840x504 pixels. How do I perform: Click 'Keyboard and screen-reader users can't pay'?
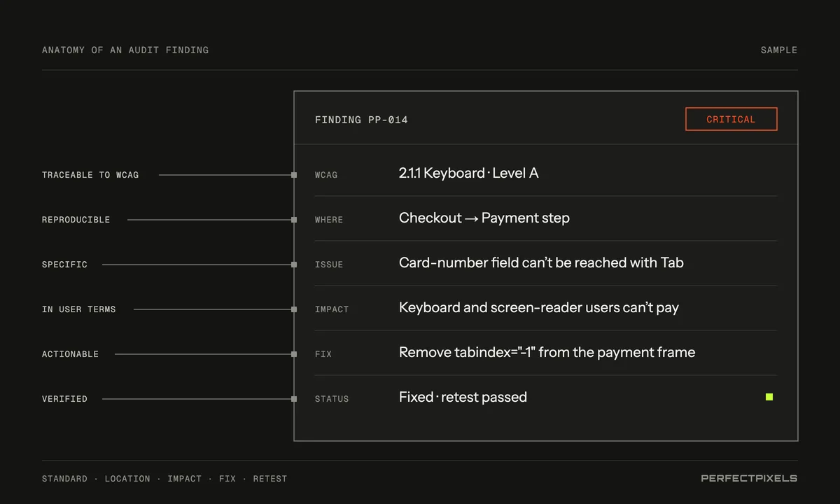[539, 307]
